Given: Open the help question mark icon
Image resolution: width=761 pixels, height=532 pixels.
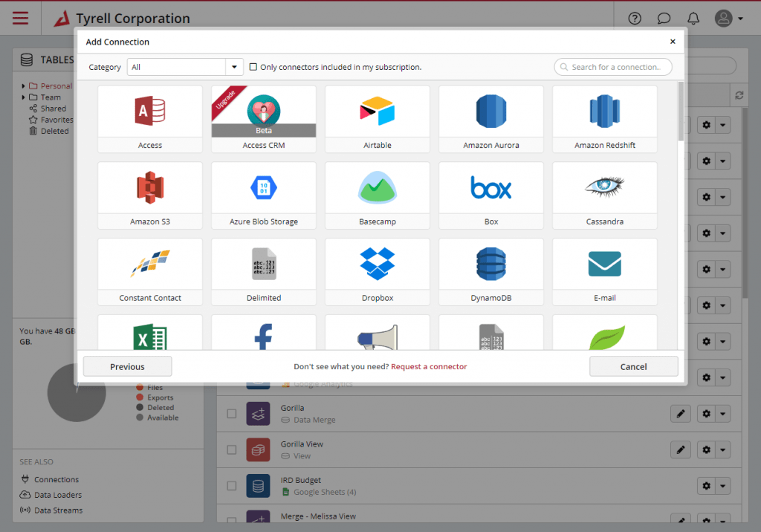Looking at the screenshot, I should (635, 19).
